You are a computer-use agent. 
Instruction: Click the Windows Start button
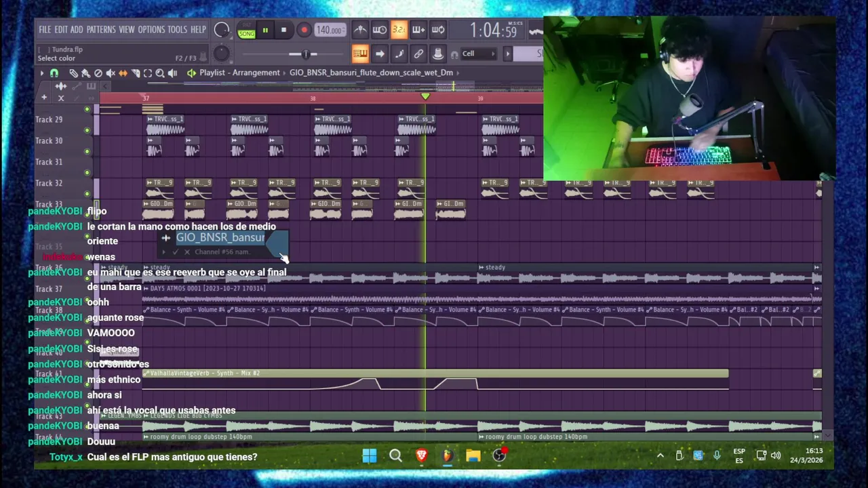(370, 455)
